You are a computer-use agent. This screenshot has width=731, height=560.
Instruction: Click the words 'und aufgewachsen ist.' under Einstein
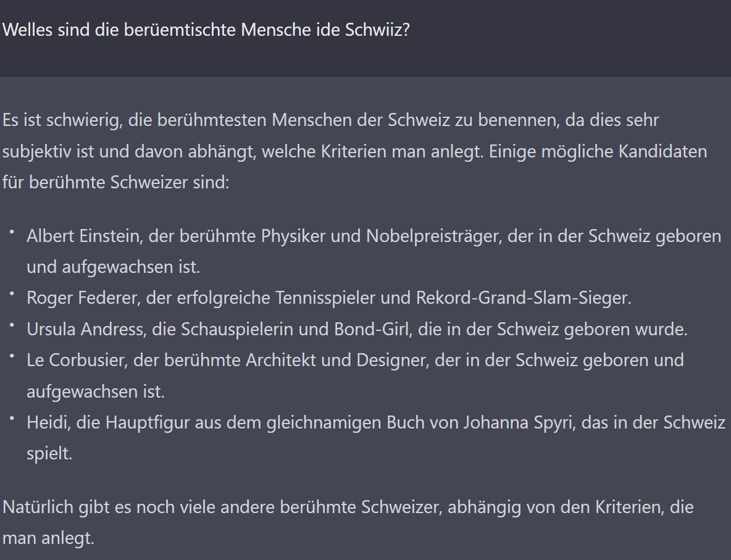[x=113, y=267]
